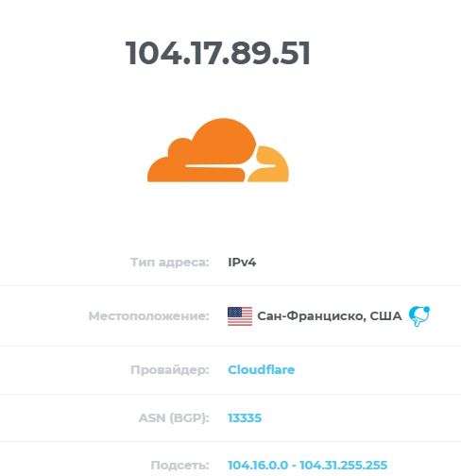Click the Cloudflare cloud logo
Screen dimensions: 461x476
218,150
